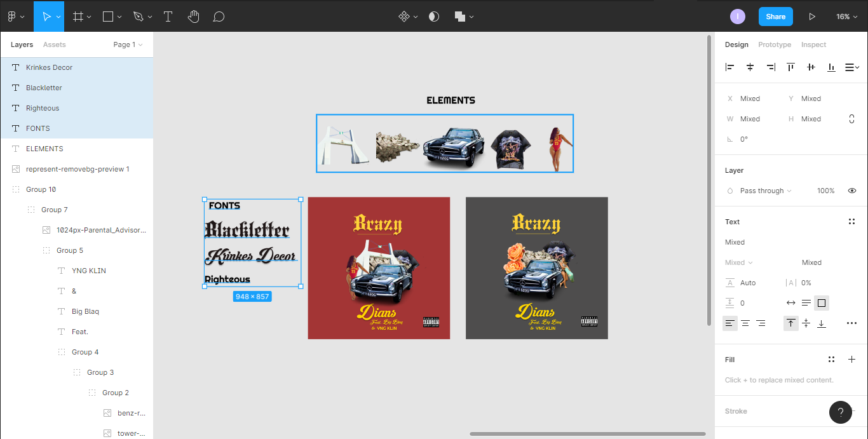The image size is (868, 439).
Task: Toggle the mask/contrast icon in toolbar
Action: point(434,17)
